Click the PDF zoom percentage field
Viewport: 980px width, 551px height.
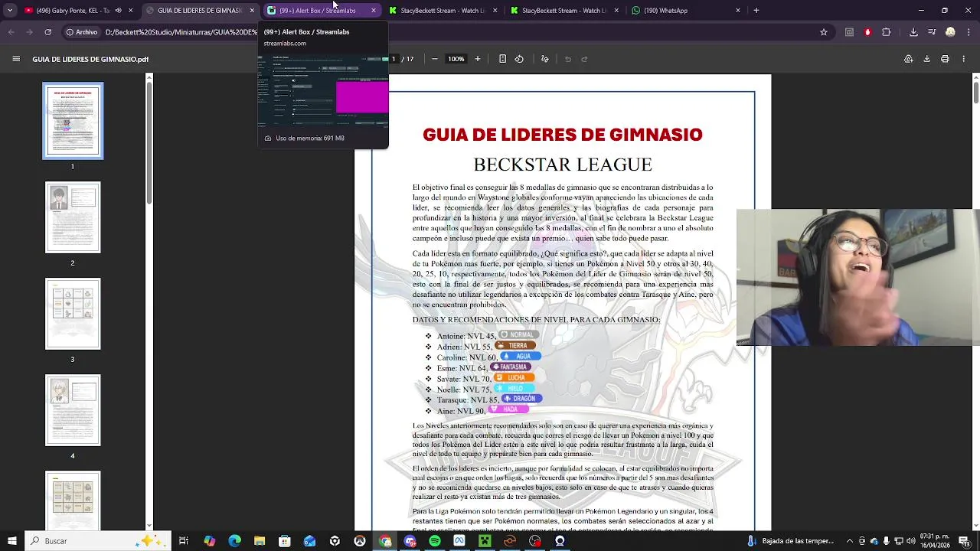(456, 59)
